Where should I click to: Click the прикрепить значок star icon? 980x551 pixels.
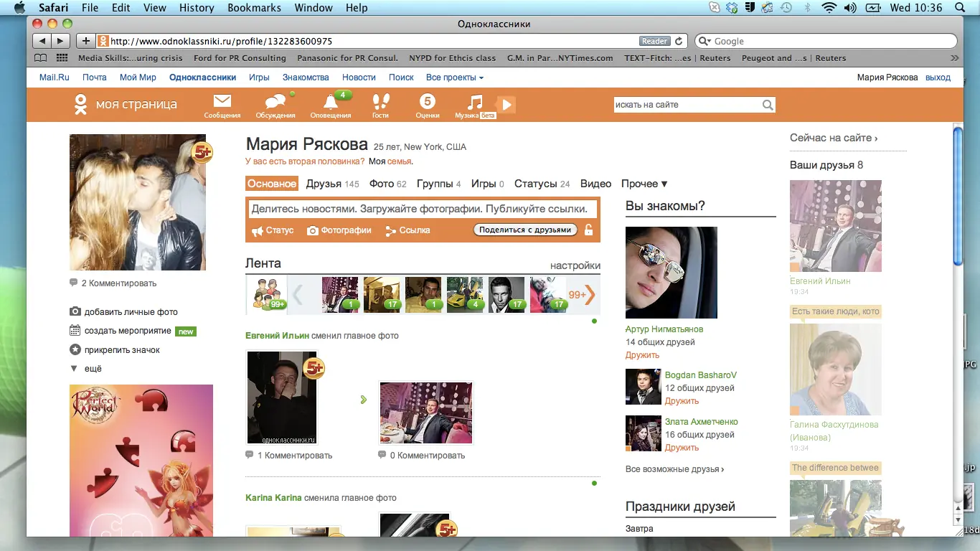point(75,350)
